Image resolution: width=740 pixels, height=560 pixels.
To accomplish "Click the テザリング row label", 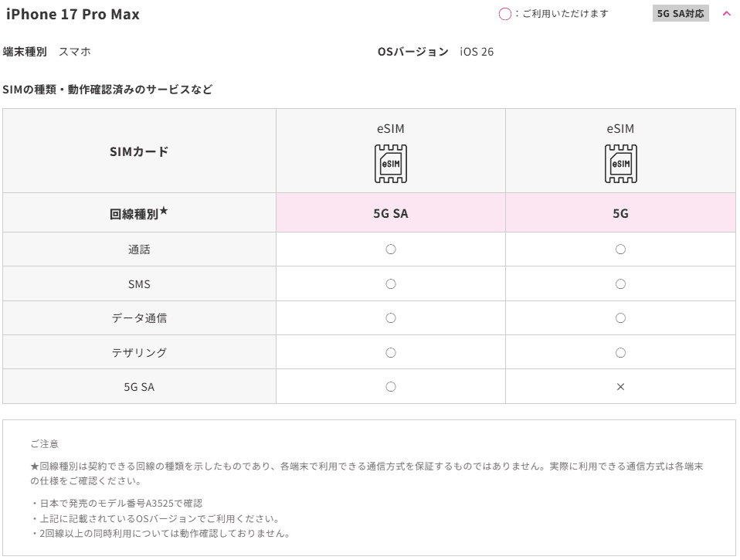I will tap(139, 353).
